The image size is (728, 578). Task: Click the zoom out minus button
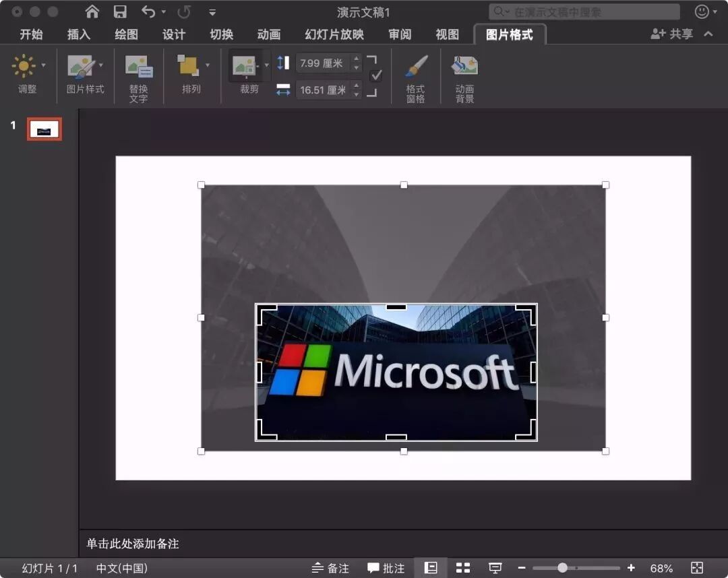[x=521, y=568]
